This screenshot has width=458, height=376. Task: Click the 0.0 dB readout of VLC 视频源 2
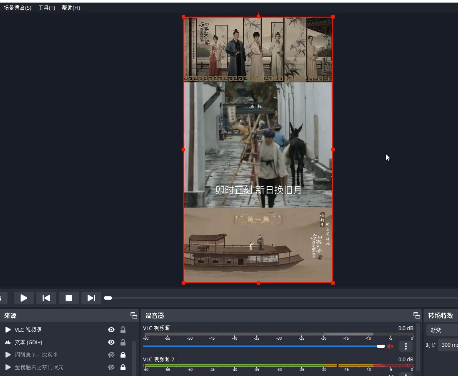(406, 359)
